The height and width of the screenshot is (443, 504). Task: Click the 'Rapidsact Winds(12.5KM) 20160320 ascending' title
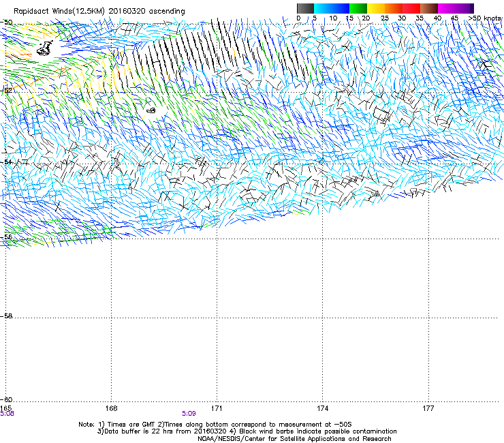point(99,12)
